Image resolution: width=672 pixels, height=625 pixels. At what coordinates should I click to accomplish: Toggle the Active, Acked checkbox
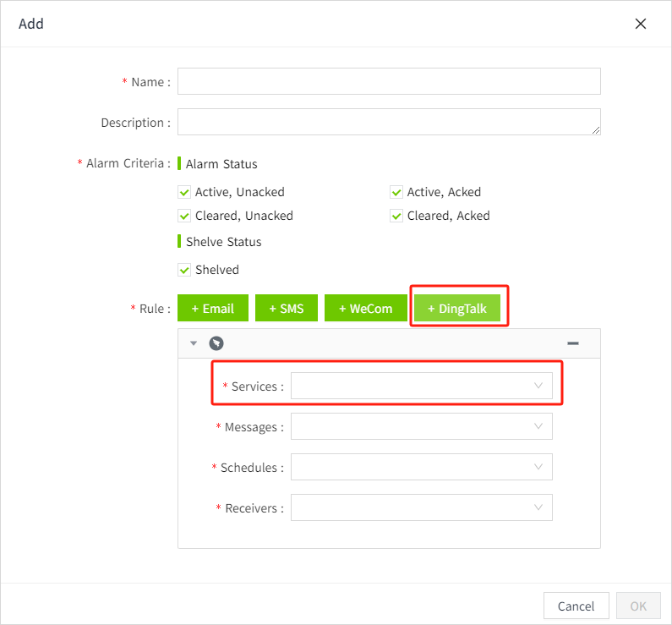[x=396, y=193]
